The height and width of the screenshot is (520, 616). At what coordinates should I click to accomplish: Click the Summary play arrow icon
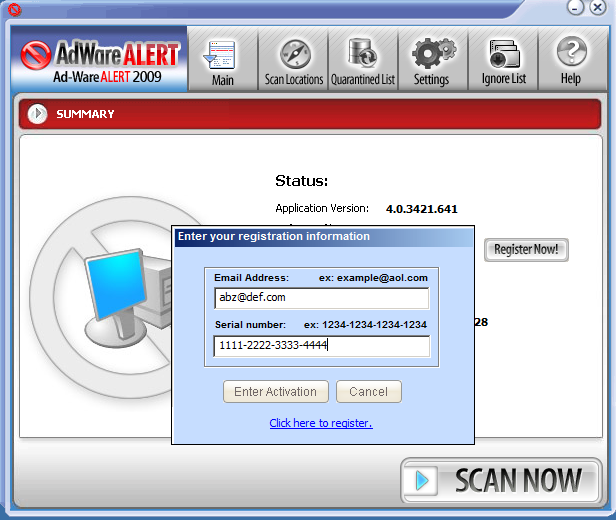pyautogui.click(x=37, y=114)
